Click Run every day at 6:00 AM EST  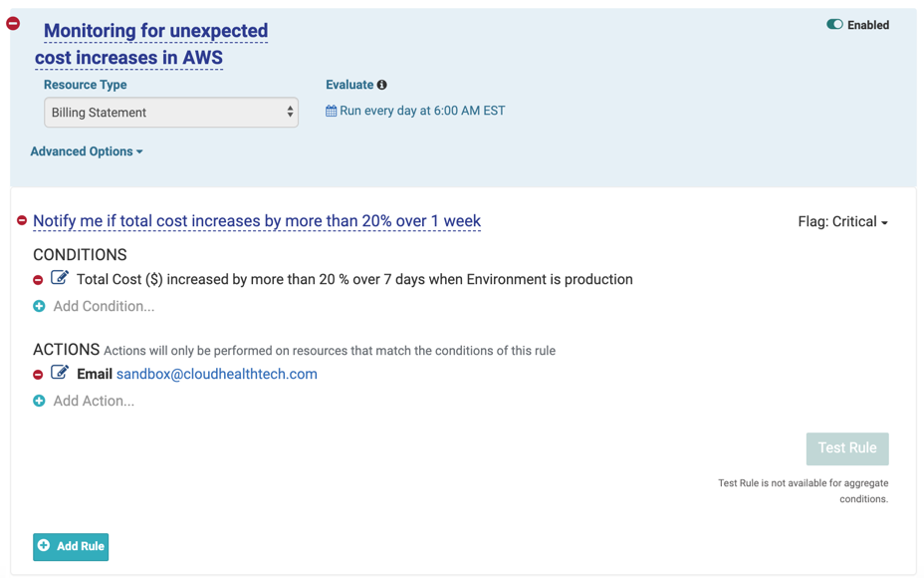[422, 112]
